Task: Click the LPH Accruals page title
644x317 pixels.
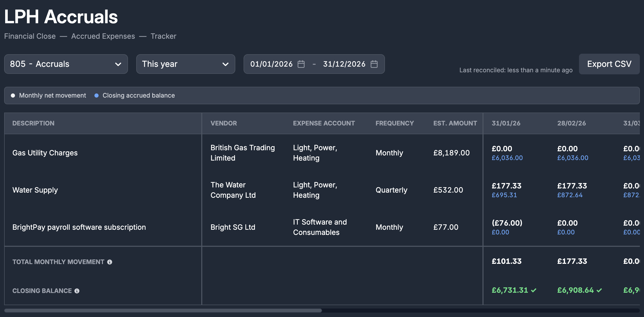Action: [61, 17]
